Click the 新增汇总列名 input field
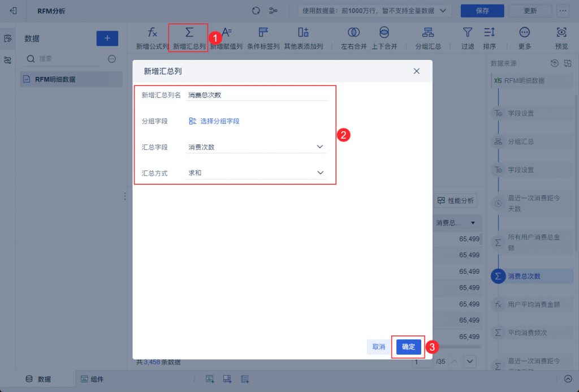 pyautogui.click(x=257, y=95)
